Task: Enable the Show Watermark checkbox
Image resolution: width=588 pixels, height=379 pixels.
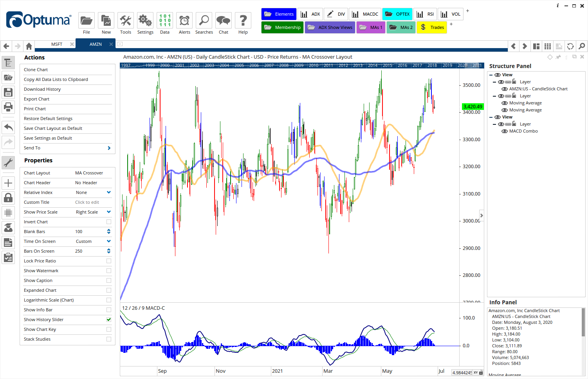Action: [109, 271]
